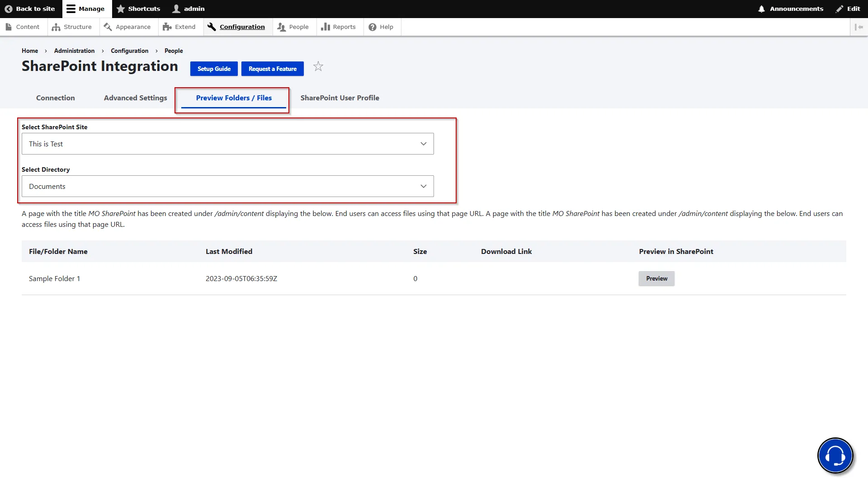Click the Select SharePoint Site label
The height and width of the screenshot is (488, 868).
(55, 127)
